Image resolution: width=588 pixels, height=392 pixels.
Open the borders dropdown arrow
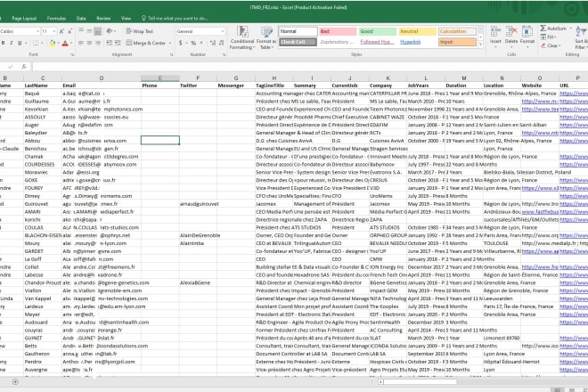43,43
